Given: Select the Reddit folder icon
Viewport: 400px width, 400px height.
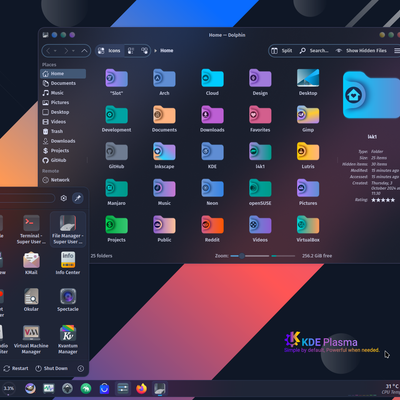Looking at the screenshot, I should click(212, 225).
